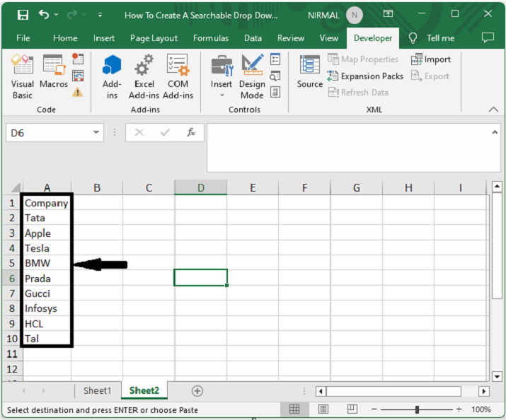
Task: Click the XML Export button
Action: pos(430,76)
